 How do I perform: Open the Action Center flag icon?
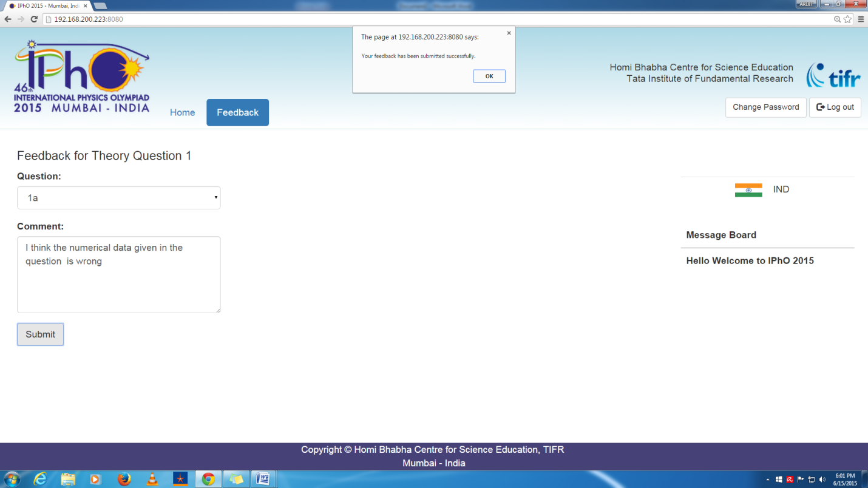(801, 480)
